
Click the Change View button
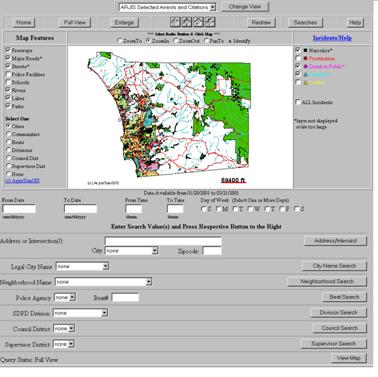tap(245, 7)
